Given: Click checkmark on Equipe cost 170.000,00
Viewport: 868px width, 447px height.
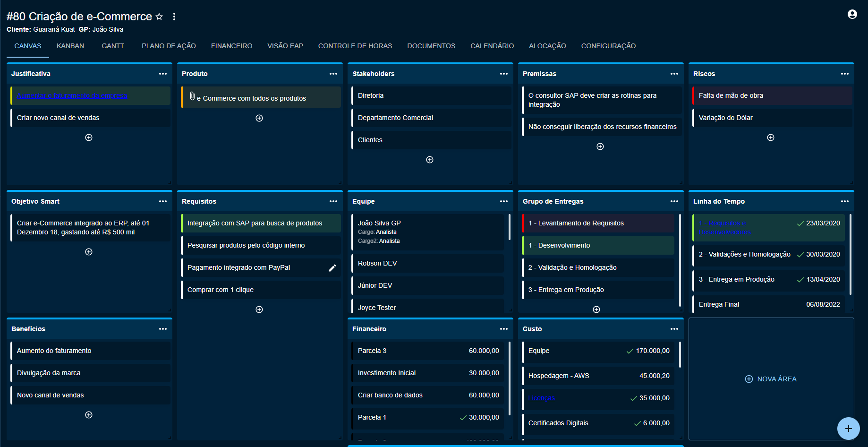Looking at the screenshot, I should (x=630, y=351).
